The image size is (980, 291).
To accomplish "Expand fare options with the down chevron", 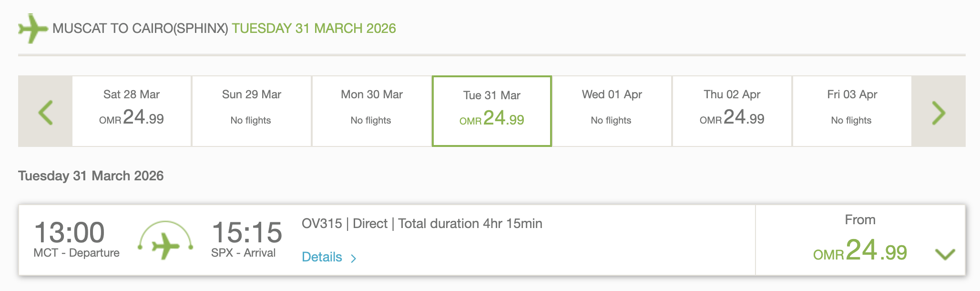I will pos(945,254).
